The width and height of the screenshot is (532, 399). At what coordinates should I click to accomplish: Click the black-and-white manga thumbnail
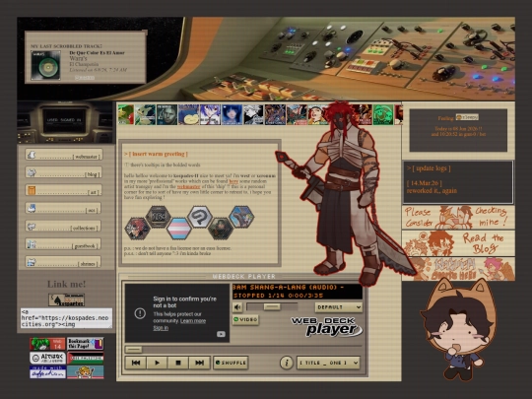tap(253, 114)
